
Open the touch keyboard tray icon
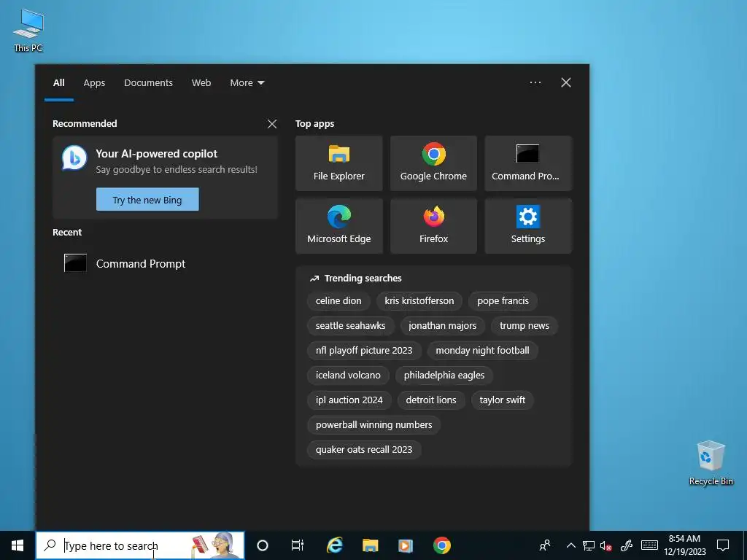coord(649,545)
